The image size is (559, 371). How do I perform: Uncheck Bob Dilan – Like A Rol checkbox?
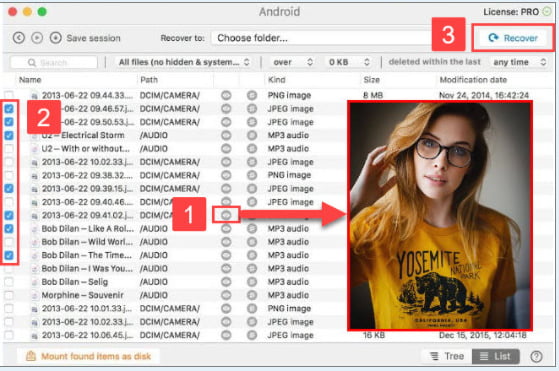tap(9, 228)
